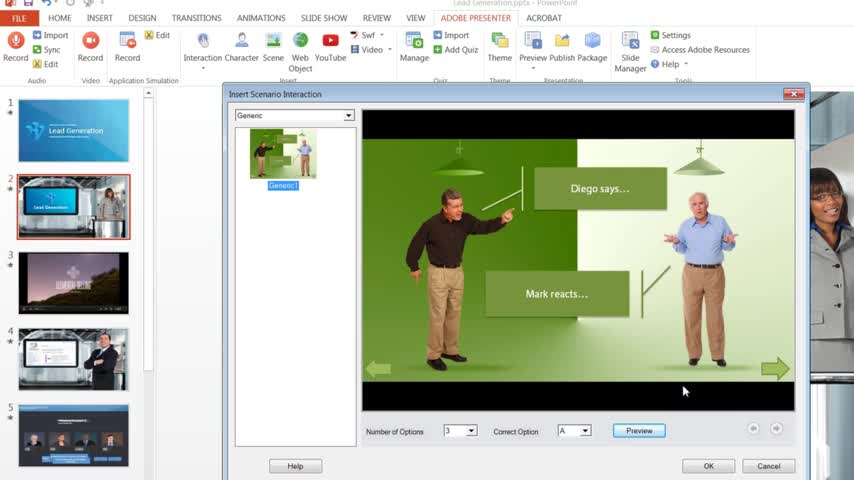Click the Publish presentation icon
Viewport: 854px width, 480px height.
(562, 41)
